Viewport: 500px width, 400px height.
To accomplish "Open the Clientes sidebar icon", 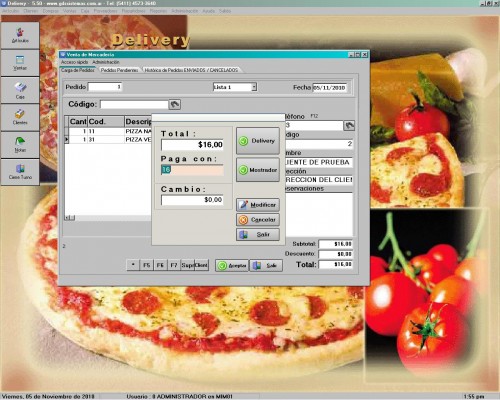I will 20,117.
